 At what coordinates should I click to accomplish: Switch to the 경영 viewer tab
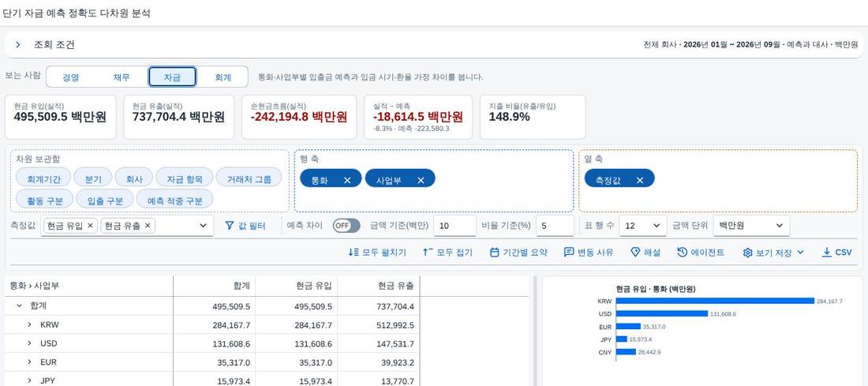[71, 77]
